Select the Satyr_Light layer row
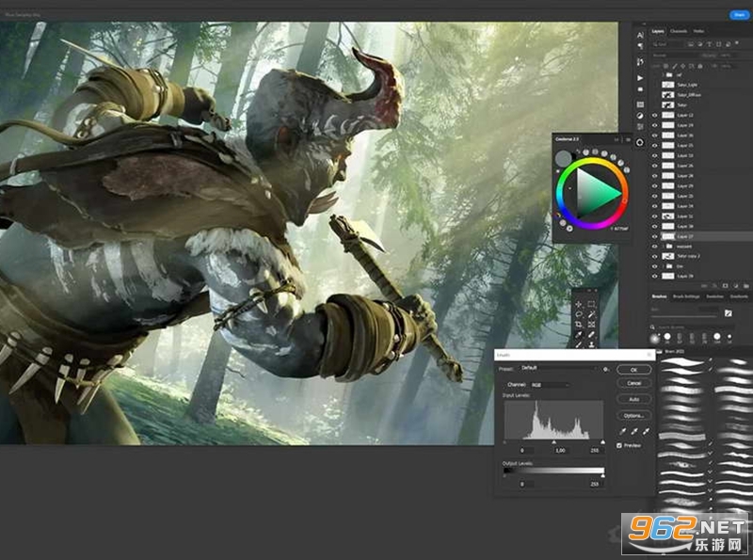 point(701,85)
